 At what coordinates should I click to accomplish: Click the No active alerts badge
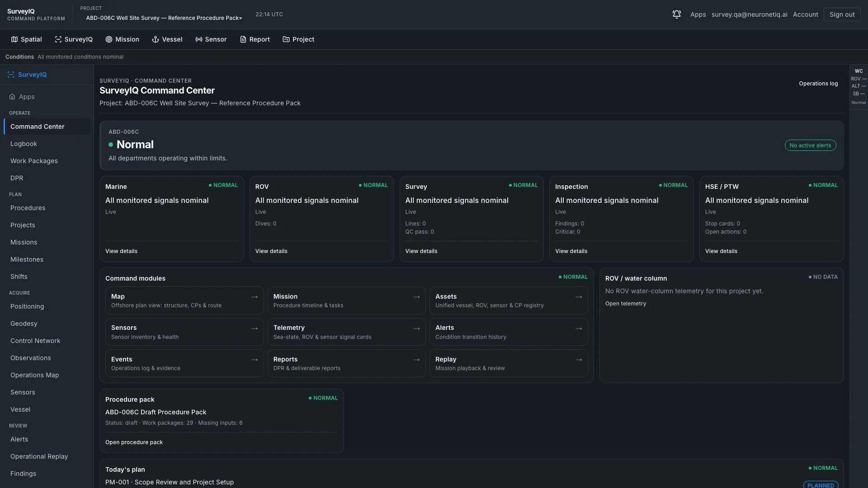tap(810, 145)
